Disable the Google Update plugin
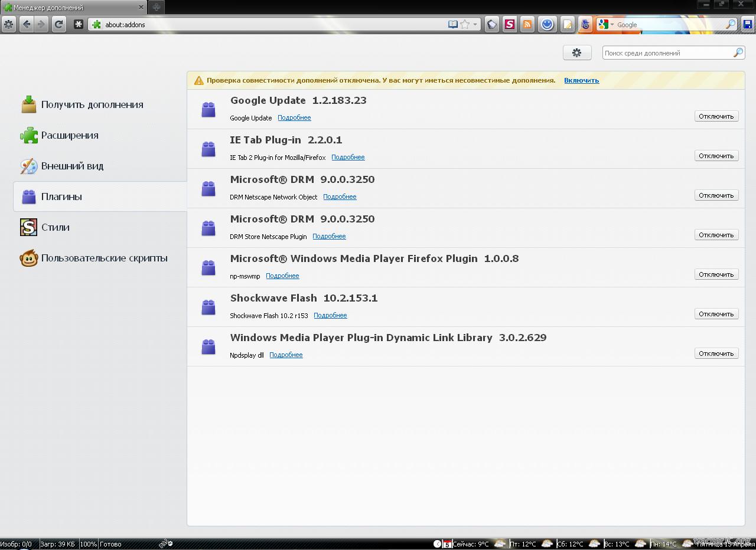756x550 pixels. click(716, 116)
